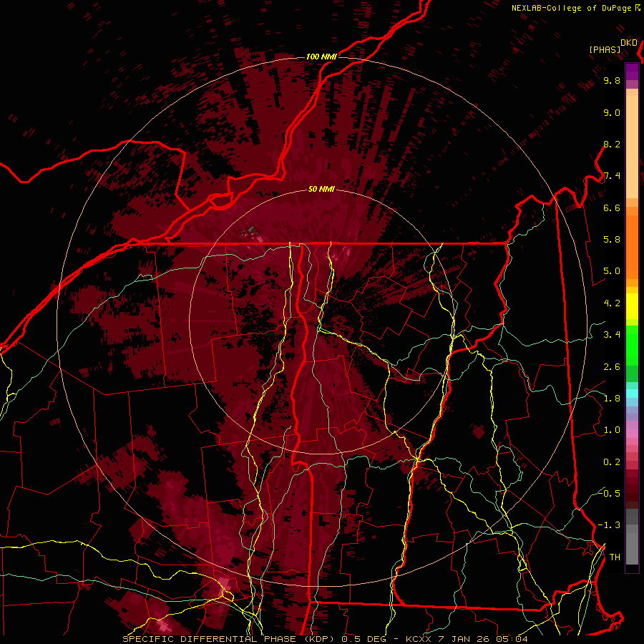The width and height of the screenshot is (644, 644).
Task: Click the 0.2 value on color scale
Action: (612, 462)
